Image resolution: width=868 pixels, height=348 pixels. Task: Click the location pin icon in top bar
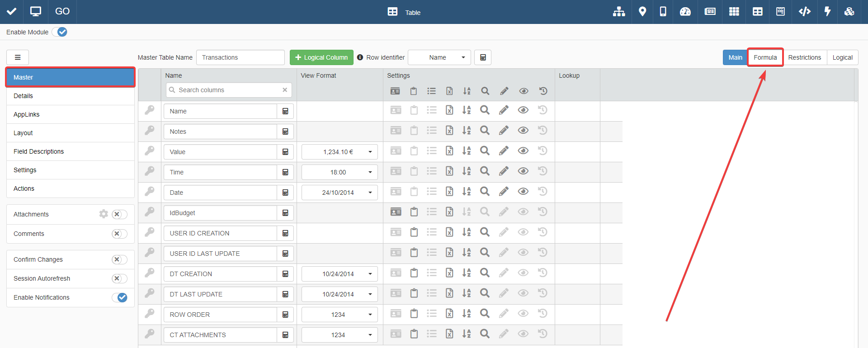[642, 12]
